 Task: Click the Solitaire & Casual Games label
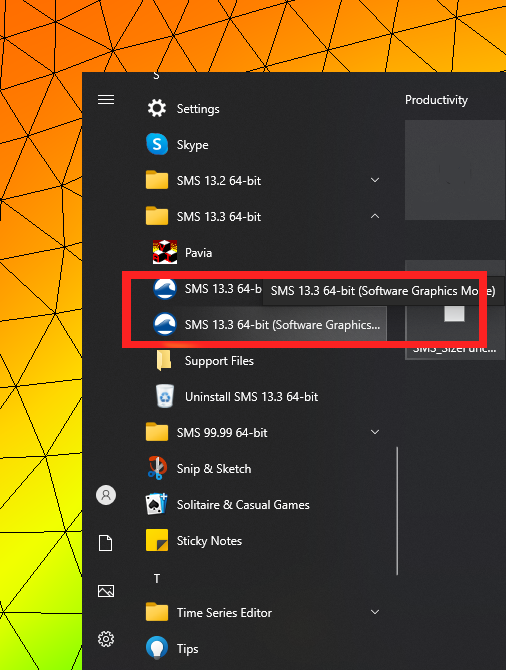tap(243, 505)
